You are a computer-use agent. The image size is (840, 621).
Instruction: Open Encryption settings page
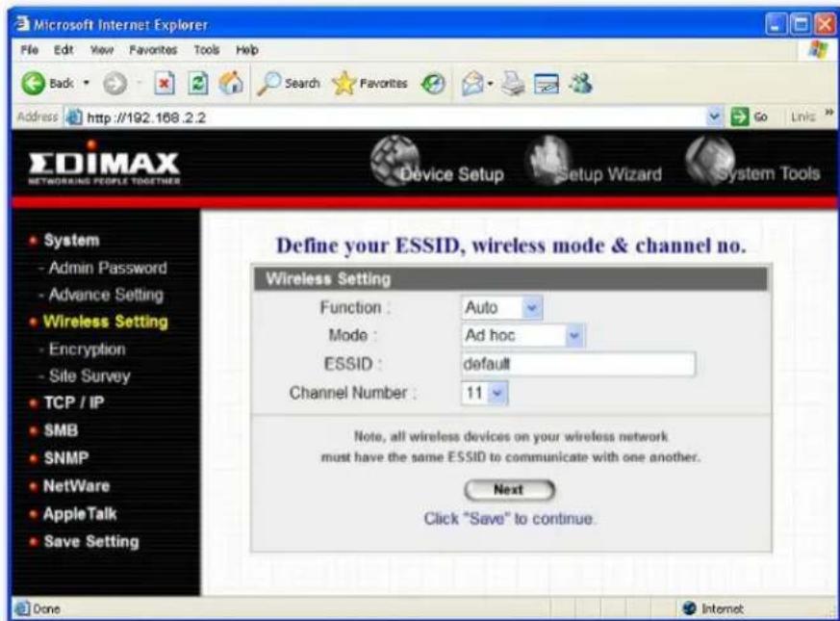coord(87,349)
